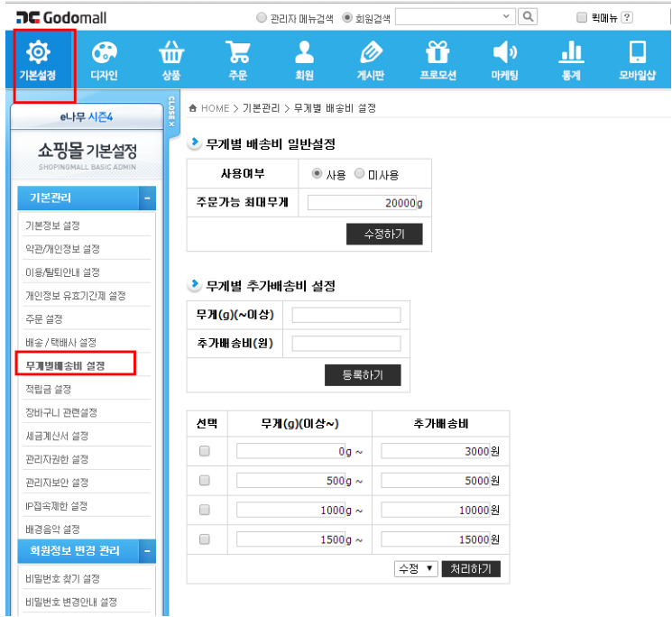Viewport: 672px width, 617px height.
Task: Open the 디자인 palette icon menu
Action: [104, 53]
